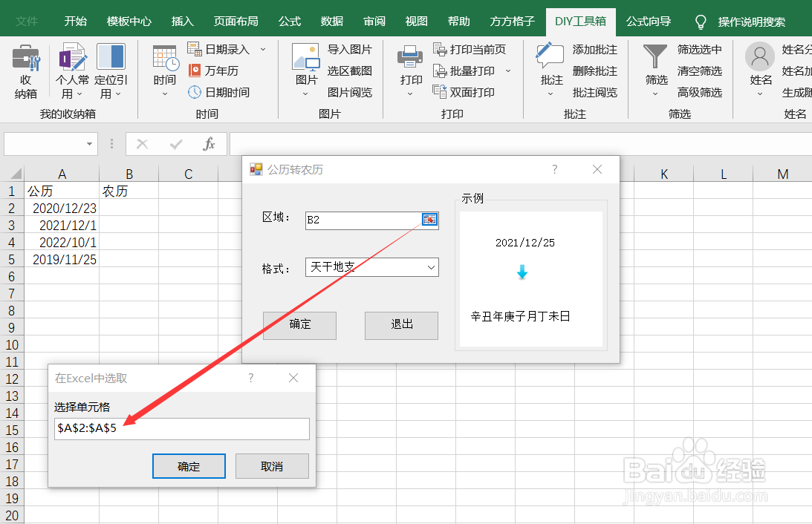812x524 pixels.
Task: Click the formula bar input area
Action: click(x=521, y=144)
